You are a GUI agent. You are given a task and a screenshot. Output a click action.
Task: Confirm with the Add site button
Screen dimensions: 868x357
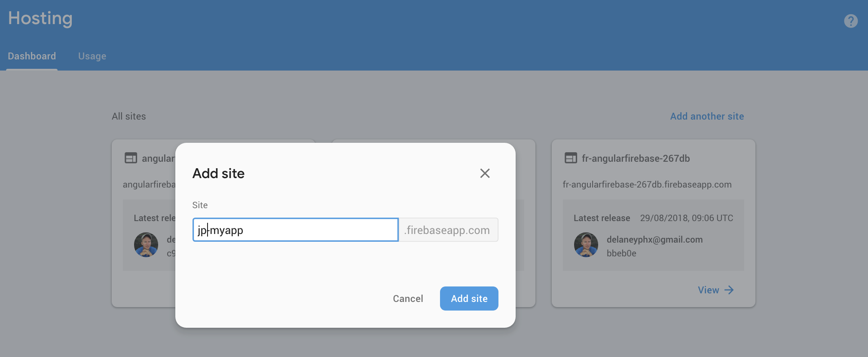[469, 298]
